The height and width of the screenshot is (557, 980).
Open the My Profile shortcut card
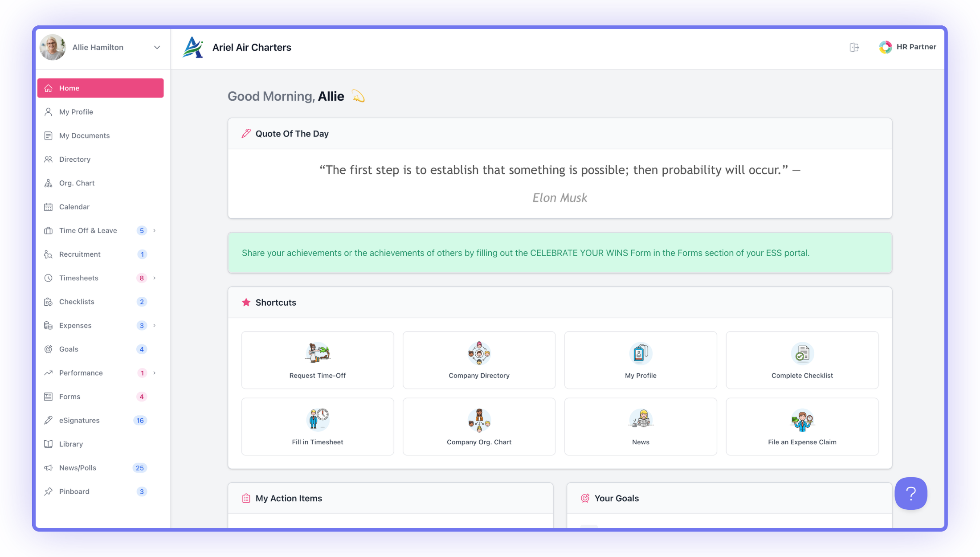641,360
